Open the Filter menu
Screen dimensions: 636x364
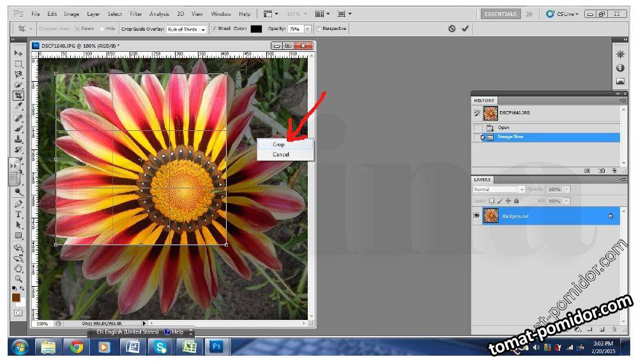(136, 13)
